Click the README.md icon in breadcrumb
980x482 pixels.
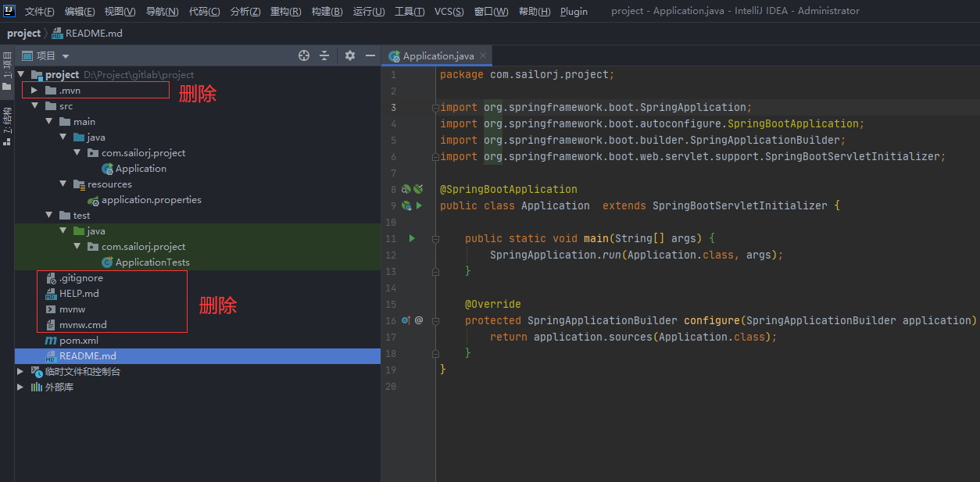point(57,34)
